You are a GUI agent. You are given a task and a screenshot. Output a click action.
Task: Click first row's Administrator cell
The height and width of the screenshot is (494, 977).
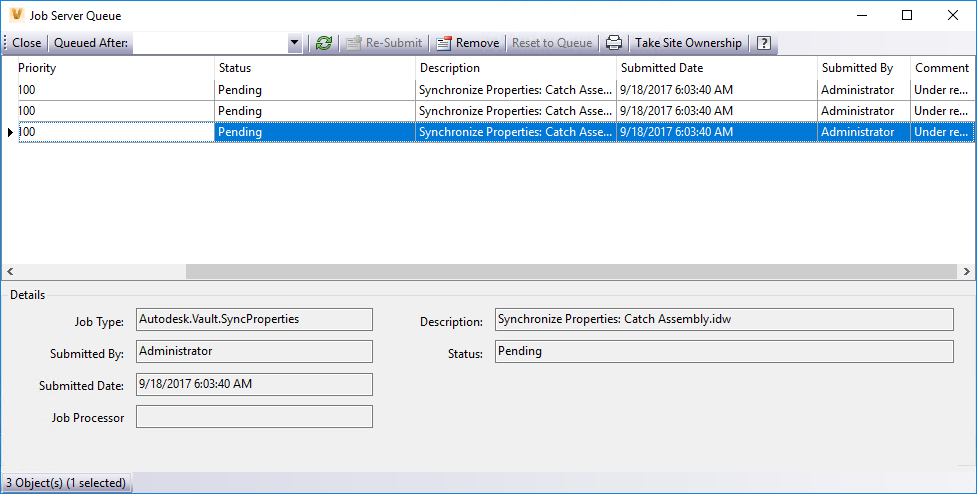(x=864, y=90)
